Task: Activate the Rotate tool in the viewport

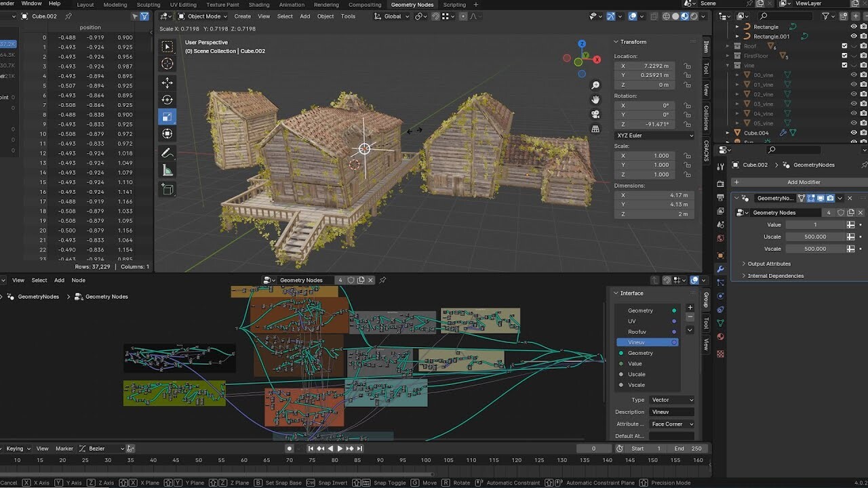Action: 167,99
